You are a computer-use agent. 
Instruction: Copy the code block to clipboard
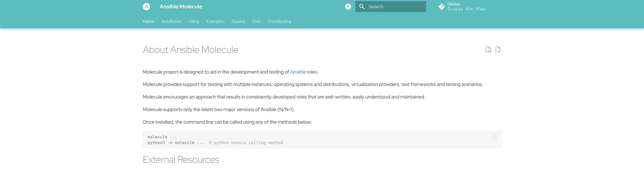[x=495, y=137]
